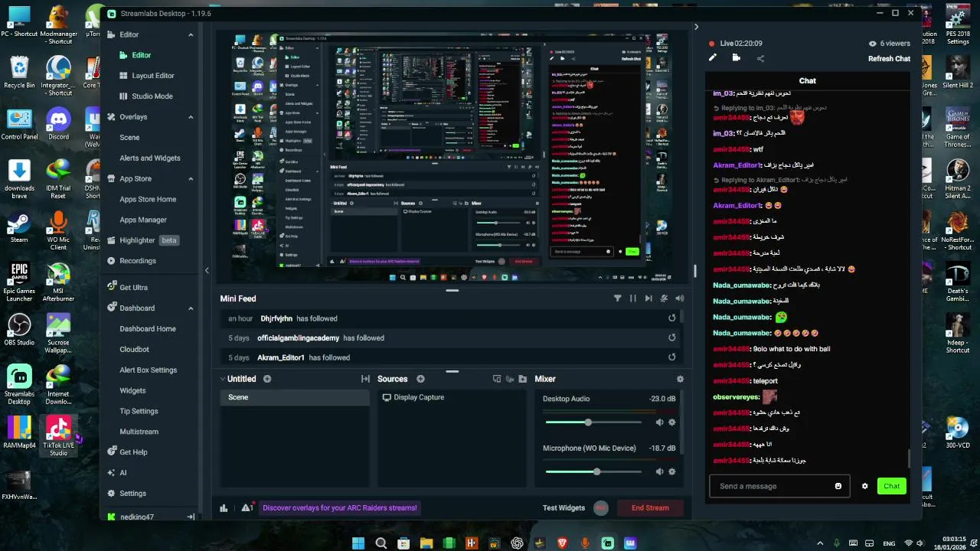The width and height of the screenshot is (980, 551).
Task: Replay the officialgamblingacademy follow alert
Action: [x=671, y=337]
